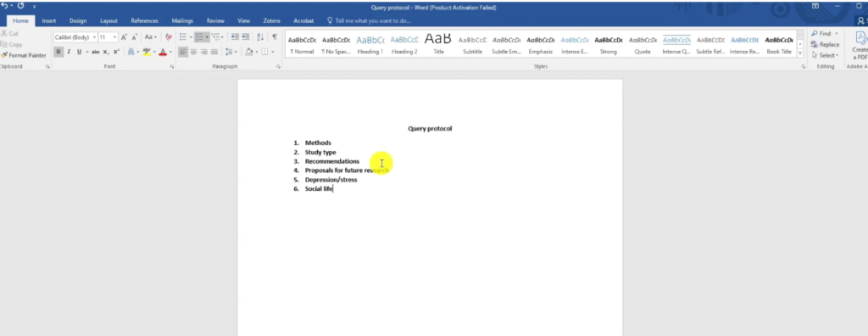
Task: Open the font size dropdown showing 11
Action: point(108,37)
